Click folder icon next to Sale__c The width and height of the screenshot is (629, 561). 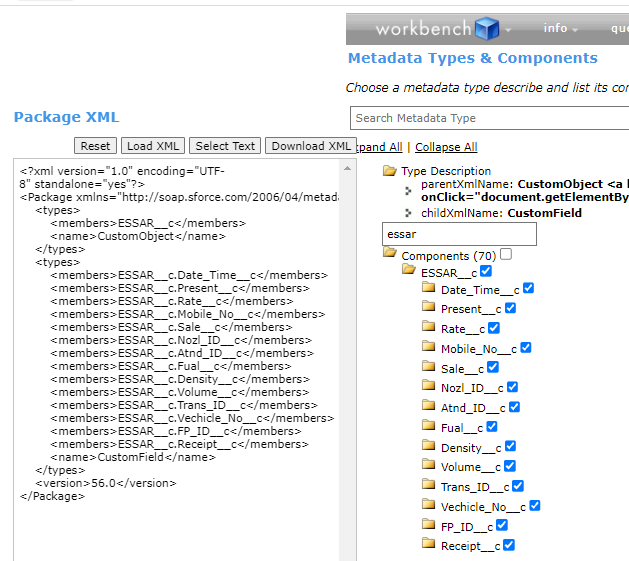point(428,366)
